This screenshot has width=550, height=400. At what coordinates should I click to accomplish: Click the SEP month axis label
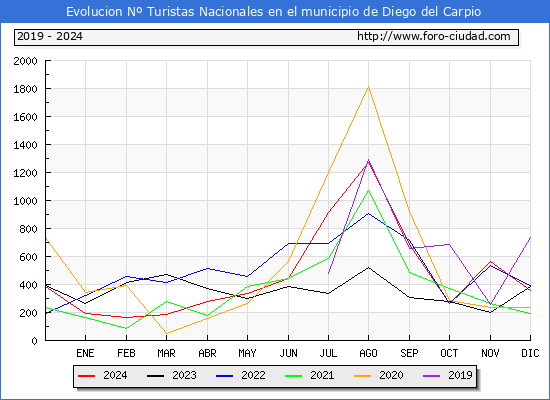click(409, 353)
